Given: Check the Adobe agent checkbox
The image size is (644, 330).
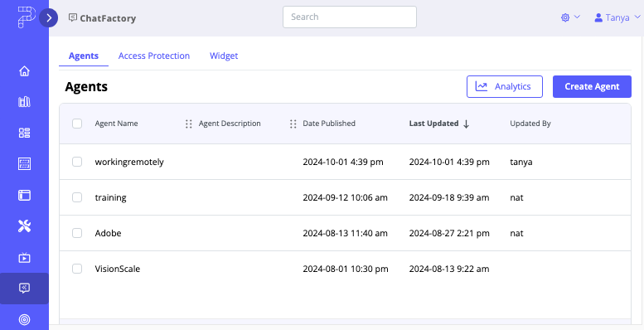Looking at the screenshot, I should 77,233.
